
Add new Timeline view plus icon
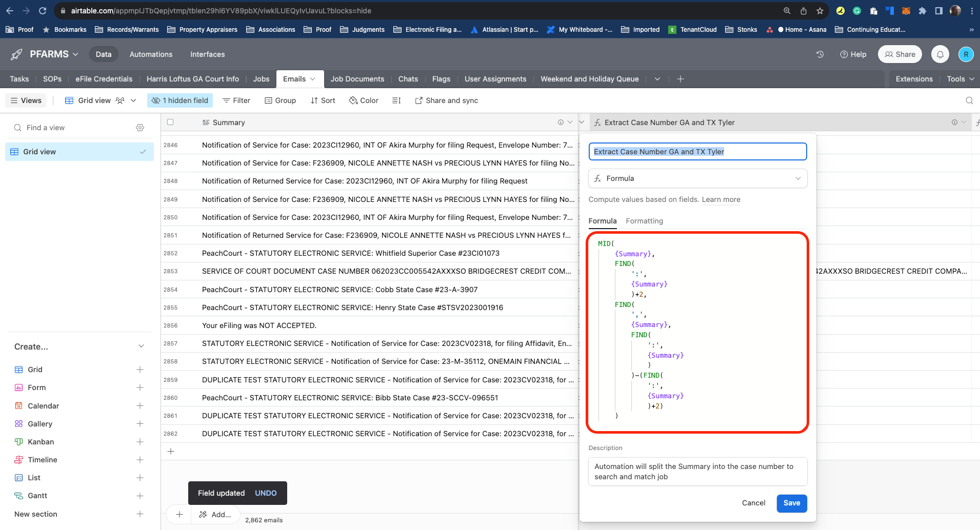click(139, 460)
